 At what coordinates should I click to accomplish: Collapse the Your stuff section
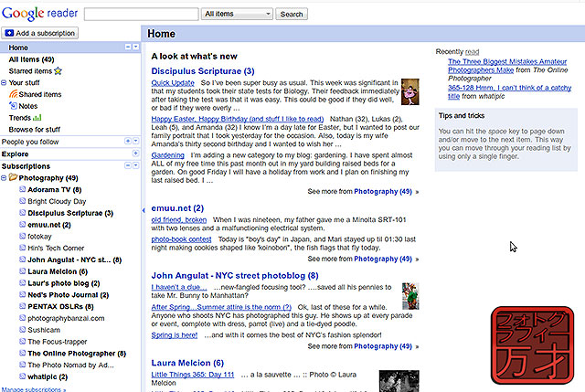pyautogui.click(x=4, y=83)
